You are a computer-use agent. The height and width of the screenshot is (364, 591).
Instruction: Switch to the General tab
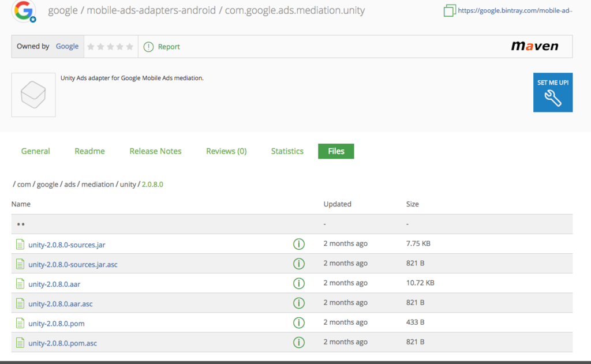click(x=35, y=151)
